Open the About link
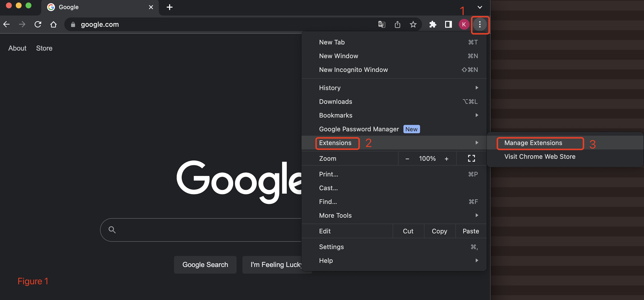This screenshot has height=300, width=644. (x=17, y=48)
